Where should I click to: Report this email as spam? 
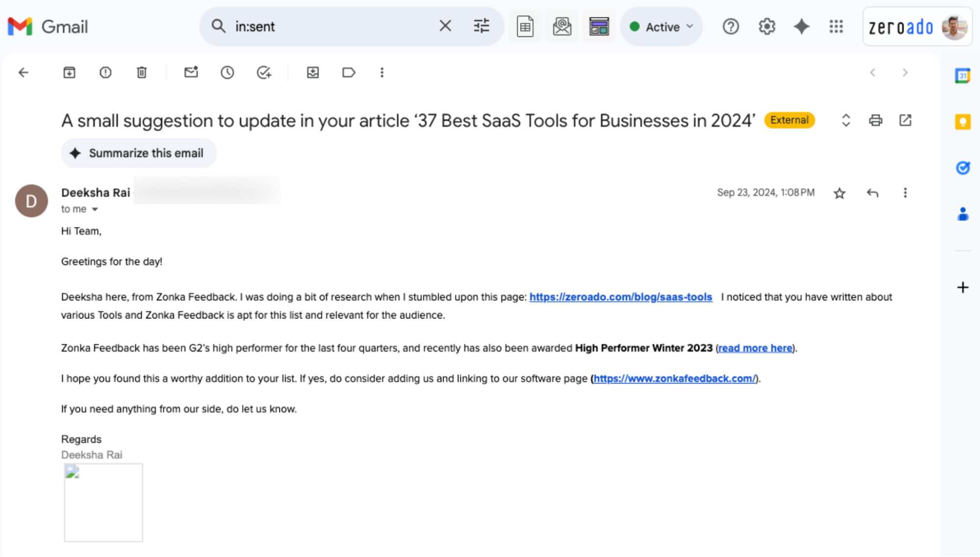[x=105, y=73]
